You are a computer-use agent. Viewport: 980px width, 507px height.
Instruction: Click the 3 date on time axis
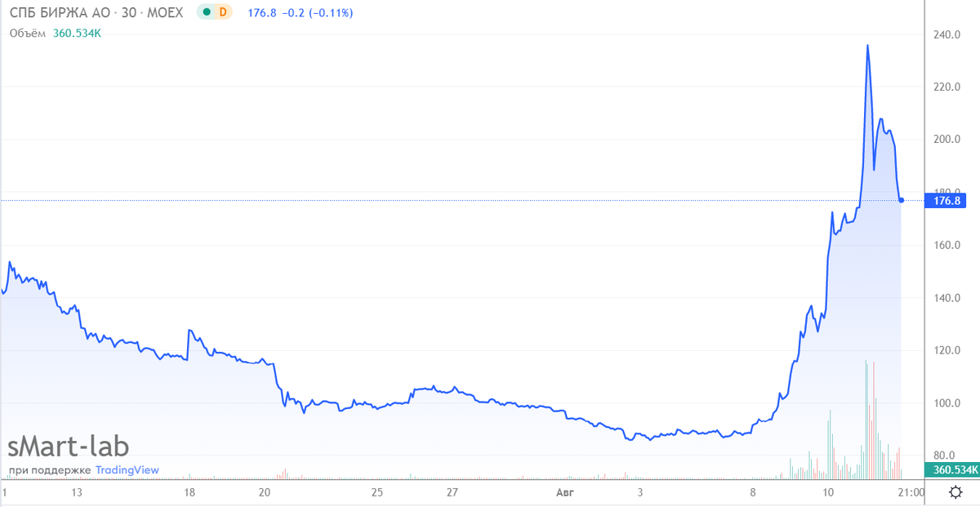(640, 492)
